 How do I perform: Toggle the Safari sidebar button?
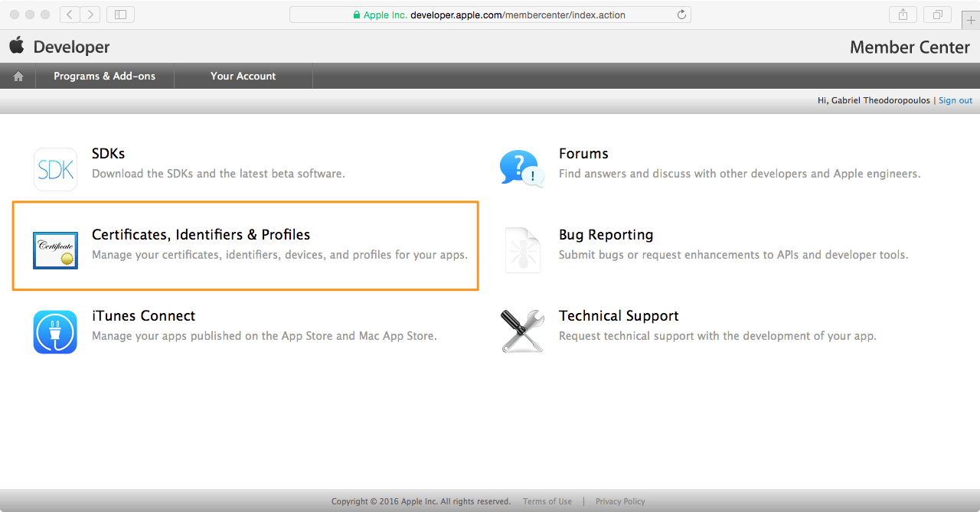120,15
